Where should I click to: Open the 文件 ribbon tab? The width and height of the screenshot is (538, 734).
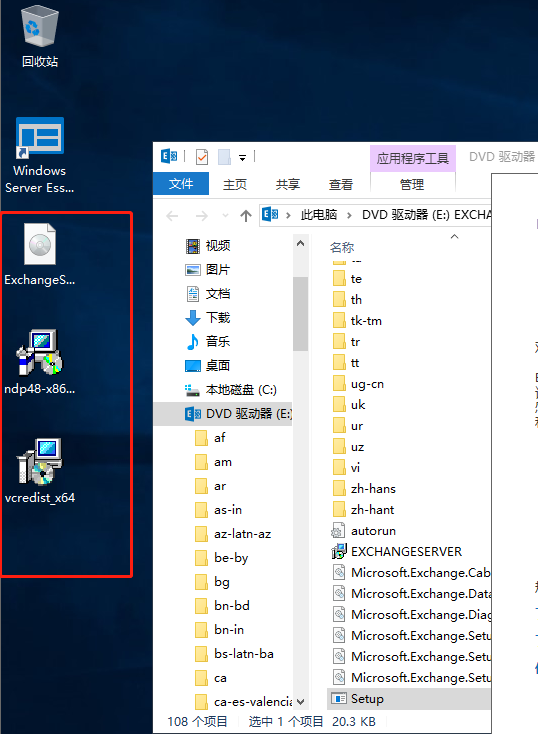point(181,184)
